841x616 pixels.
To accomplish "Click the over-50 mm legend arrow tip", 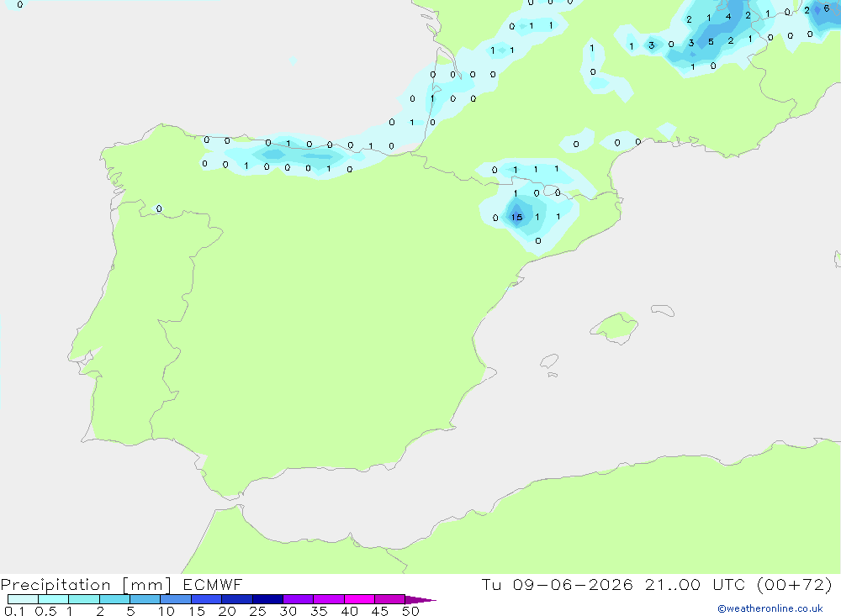I will (x=420, y=599).
